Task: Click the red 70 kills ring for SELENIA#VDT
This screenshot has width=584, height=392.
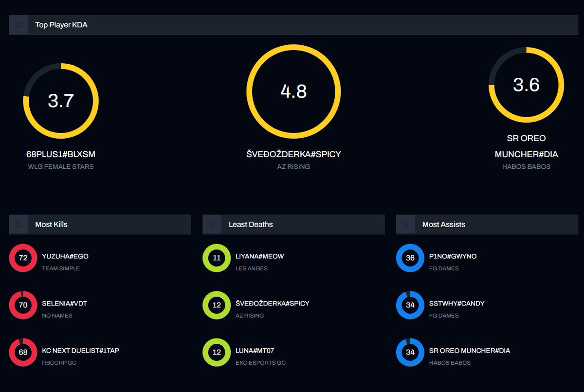Action: [23, 305]
